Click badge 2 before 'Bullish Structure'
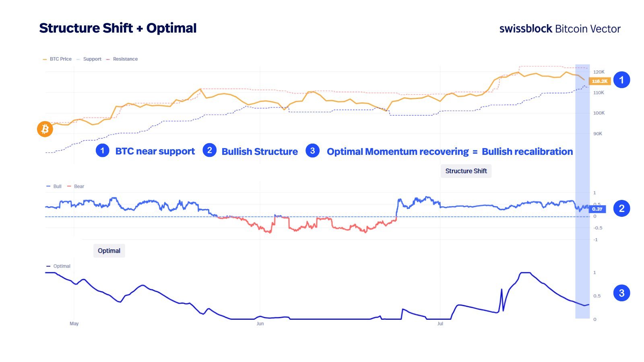The width and height of the screenshot is (644, 362). (x=209, y=151)
